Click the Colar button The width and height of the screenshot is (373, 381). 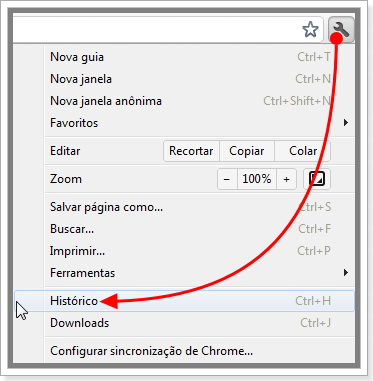(303, 151)
